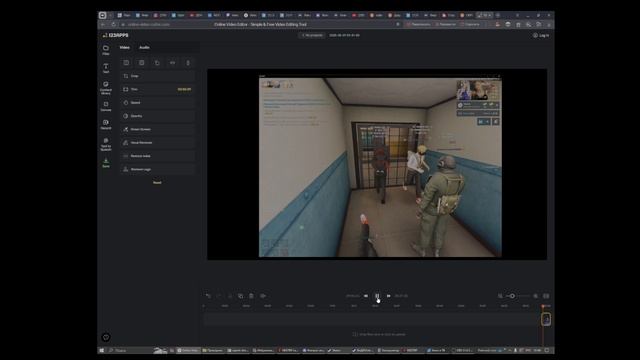Click the project name date text
Viewport: 640px width, 360px height.
(x=344, y=36)
